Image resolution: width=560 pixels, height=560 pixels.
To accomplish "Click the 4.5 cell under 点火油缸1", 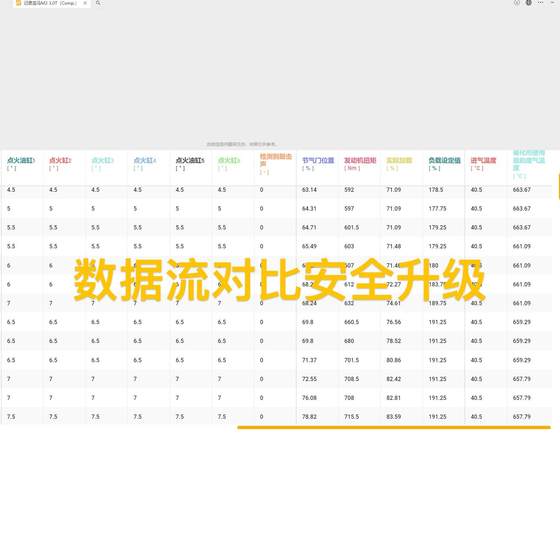I will tap(11, 190).
